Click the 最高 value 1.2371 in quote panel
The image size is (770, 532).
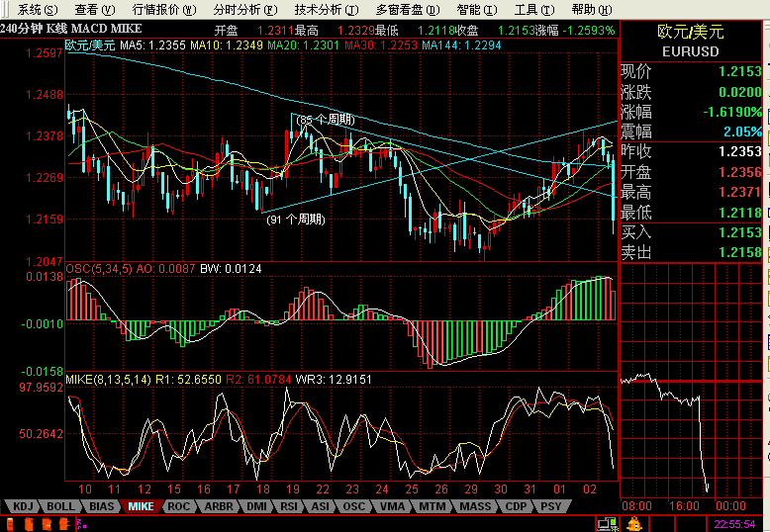(x=740, y=192)
